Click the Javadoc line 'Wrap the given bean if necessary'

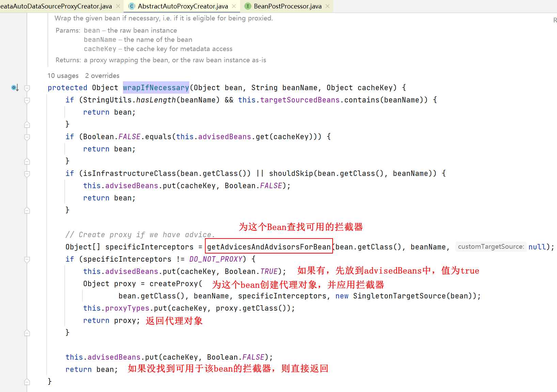click(x=164, y=18)
